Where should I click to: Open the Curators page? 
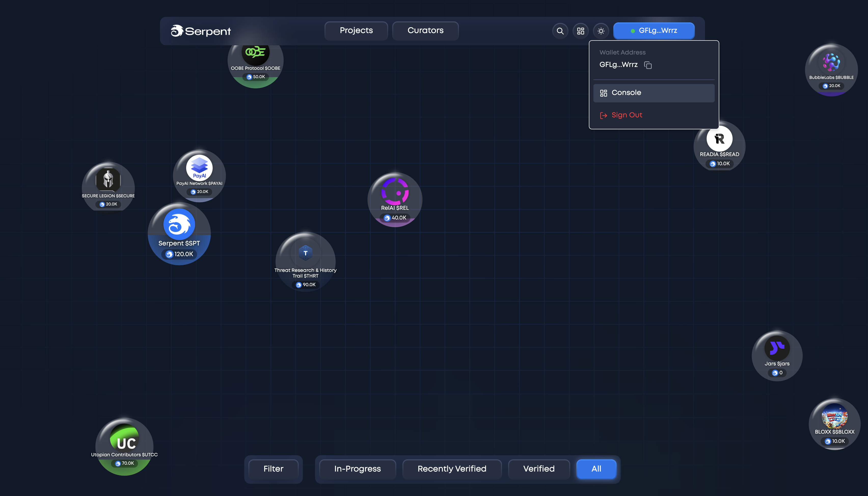coord(425,31)
